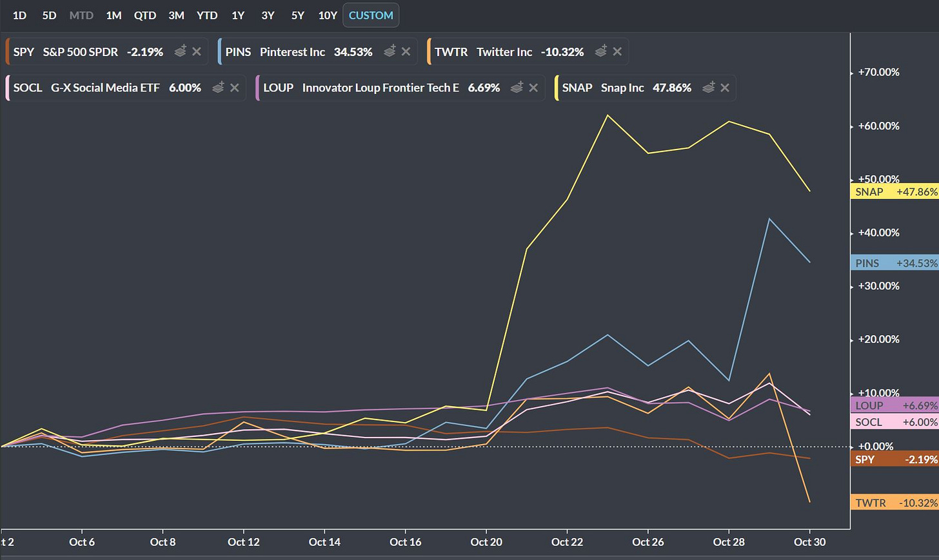Viewport: 939px width, 560px height.
Task: Select the 1Y time range
Action: (x=238, y=15)
